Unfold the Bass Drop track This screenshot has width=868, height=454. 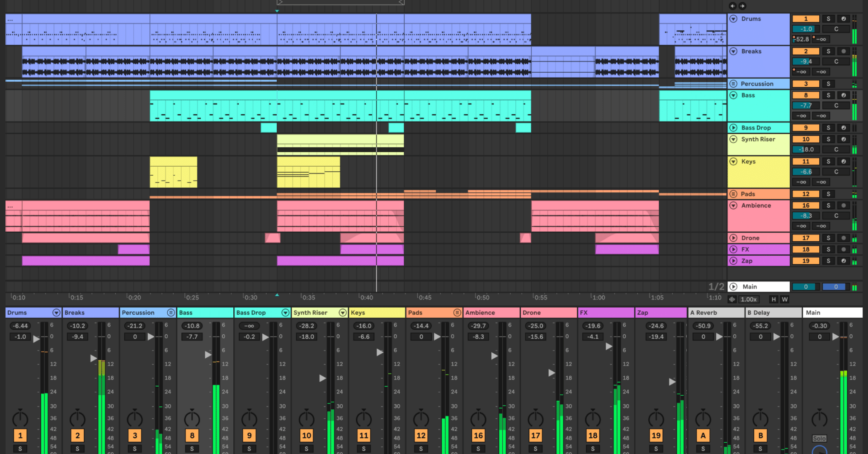coord(733,127)
